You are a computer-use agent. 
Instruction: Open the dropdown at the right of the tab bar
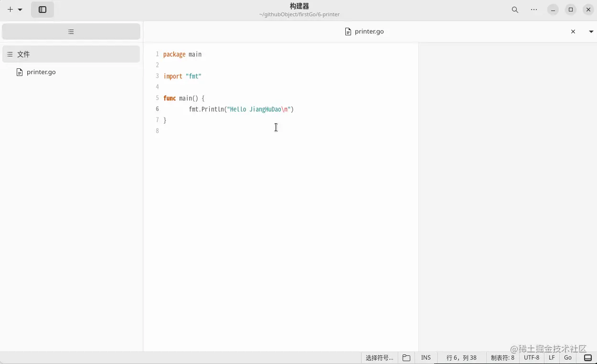click(x=592, y=32)
